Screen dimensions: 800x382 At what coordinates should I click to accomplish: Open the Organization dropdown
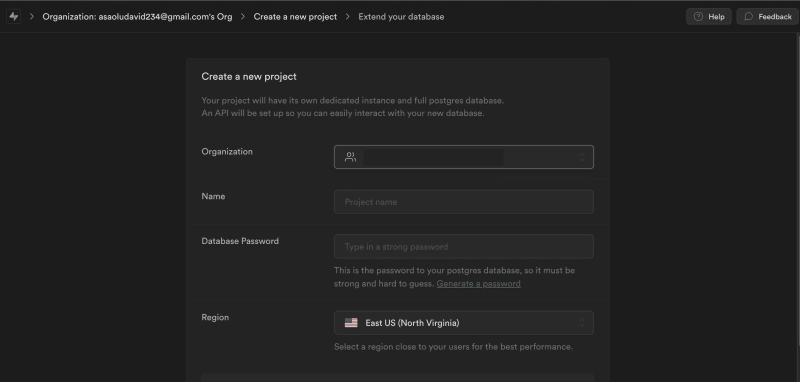click(464, 157)
